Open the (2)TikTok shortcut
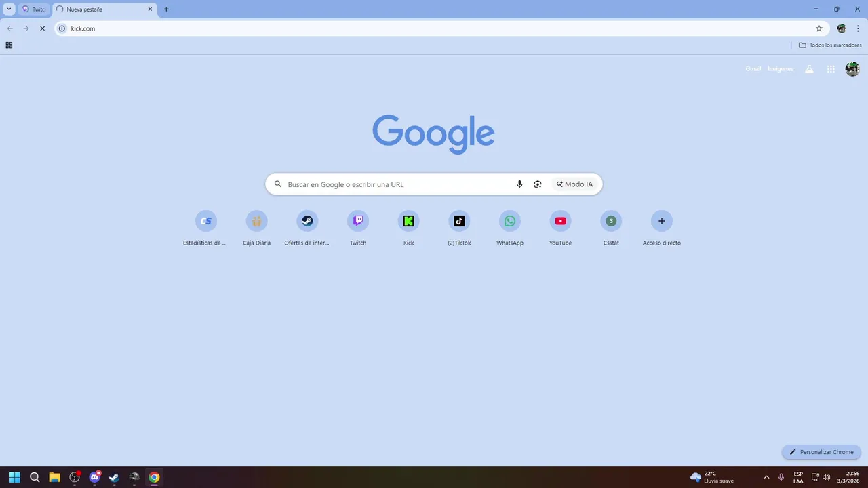The width and height of the screenshot is (868, 488). point(459,228)
